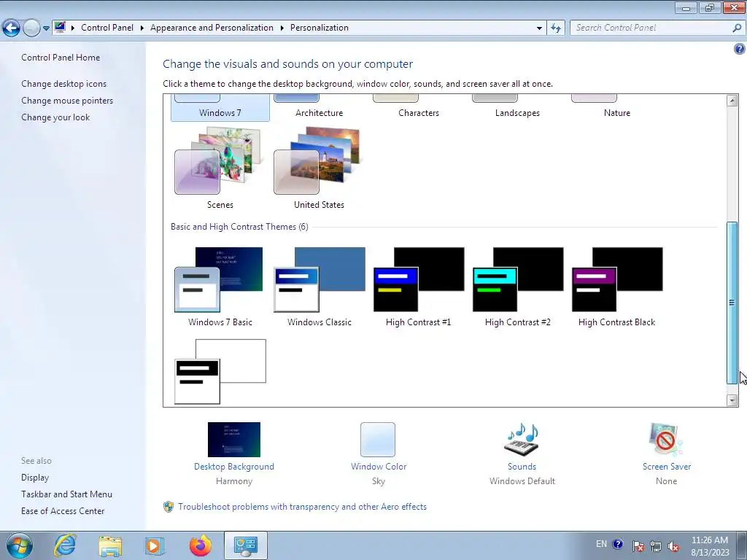Open Taskbar and Start Menu link
Viewport: 747px width, 560px height.
tap(66, 494)
